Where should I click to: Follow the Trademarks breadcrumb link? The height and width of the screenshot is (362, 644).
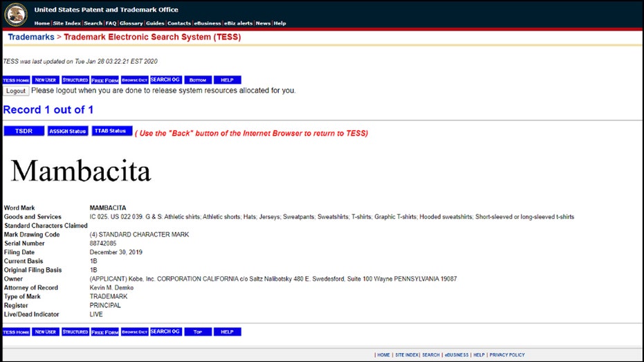31,37
